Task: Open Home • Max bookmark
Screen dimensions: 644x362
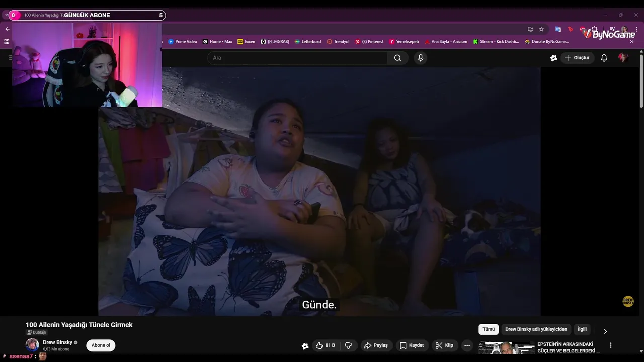Action: (217, 42)
